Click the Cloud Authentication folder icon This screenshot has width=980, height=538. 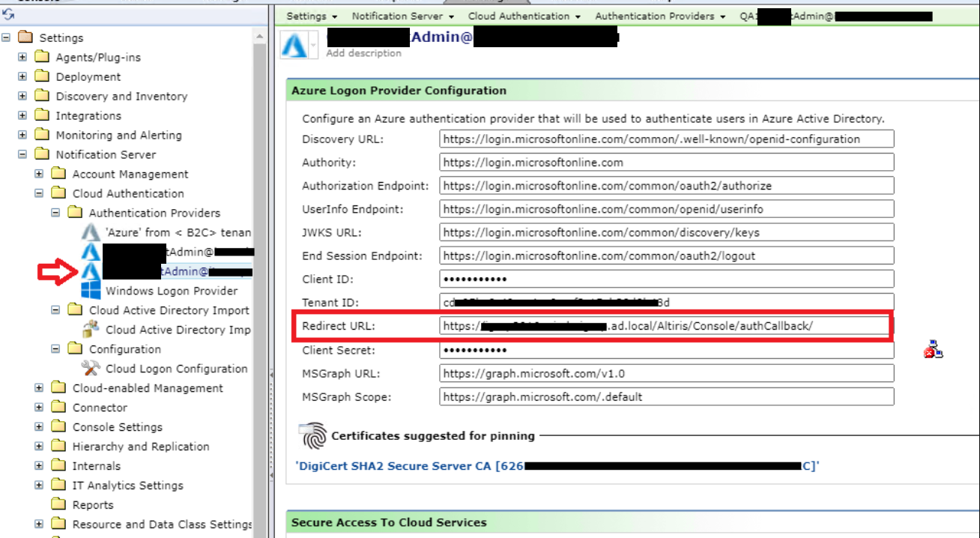[58, 193]
